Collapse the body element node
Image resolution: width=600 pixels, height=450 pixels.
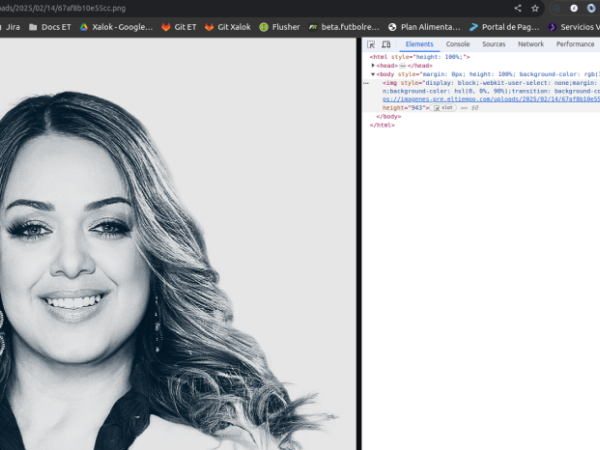(x=373, y=74)
